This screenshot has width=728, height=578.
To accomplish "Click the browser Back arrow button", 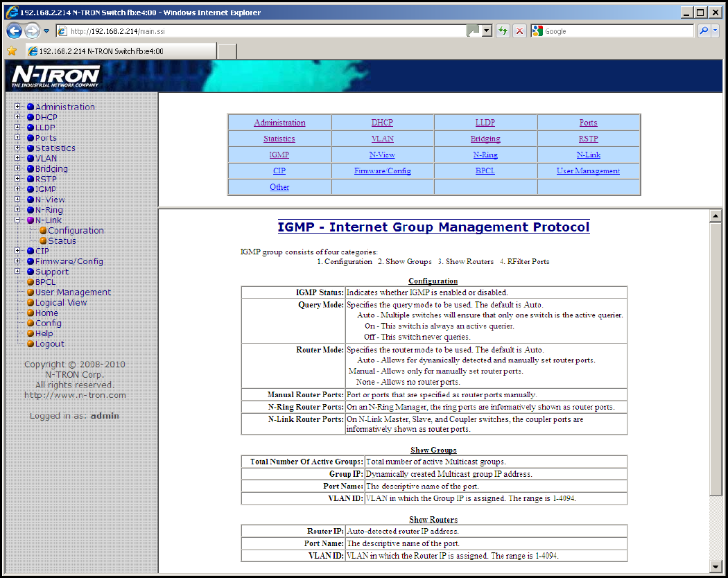I will [15, 31].
